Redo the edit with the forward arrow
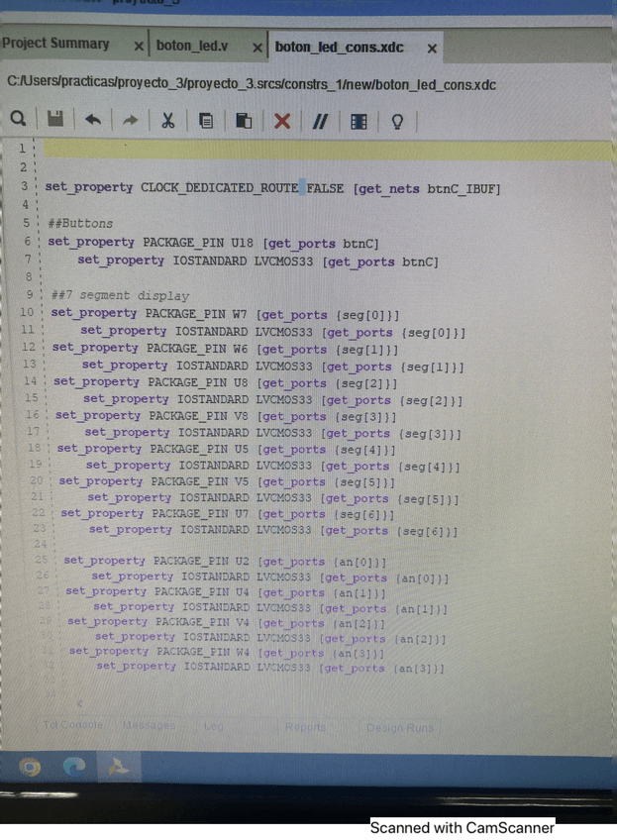This screenshot has width=617, height=840. click(130, 120)
